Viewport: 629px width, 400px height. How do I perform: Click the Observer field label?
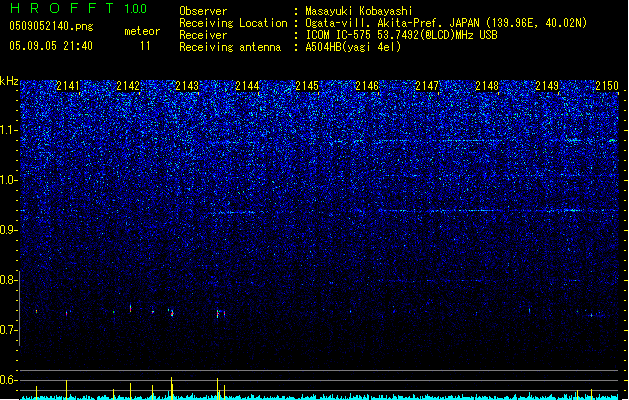click(x=203, y=11)
